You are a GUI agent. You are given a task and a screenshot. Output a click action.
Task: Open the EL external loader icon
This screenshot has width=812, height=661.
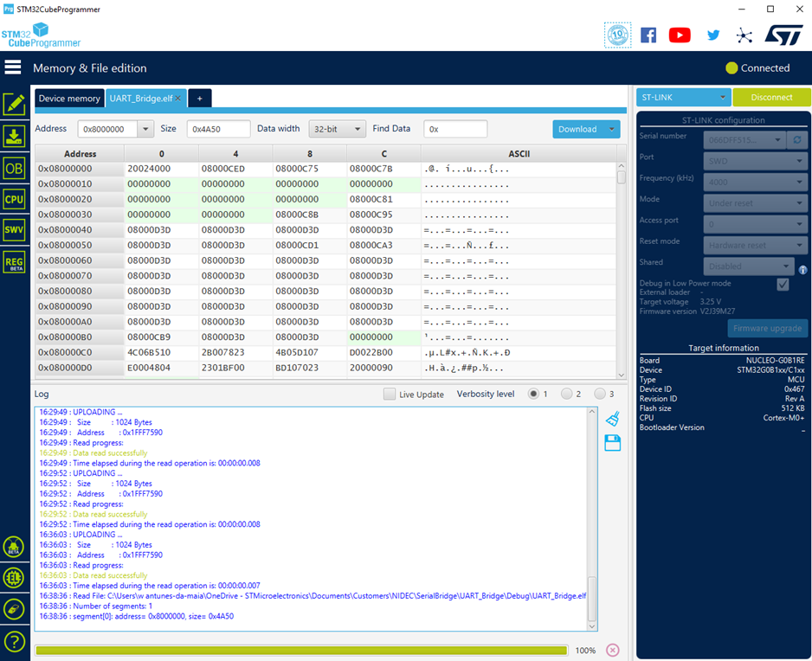pos(14,578)
